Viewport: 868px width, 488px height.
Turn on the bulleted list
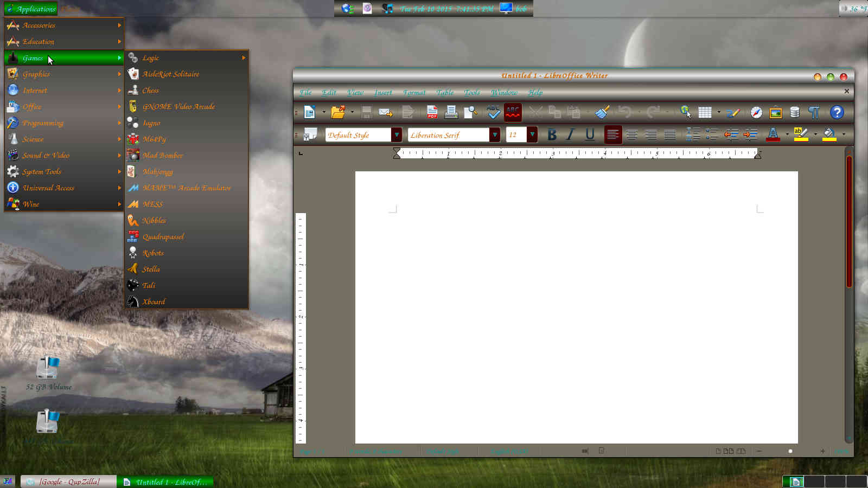tap(712, 134)
